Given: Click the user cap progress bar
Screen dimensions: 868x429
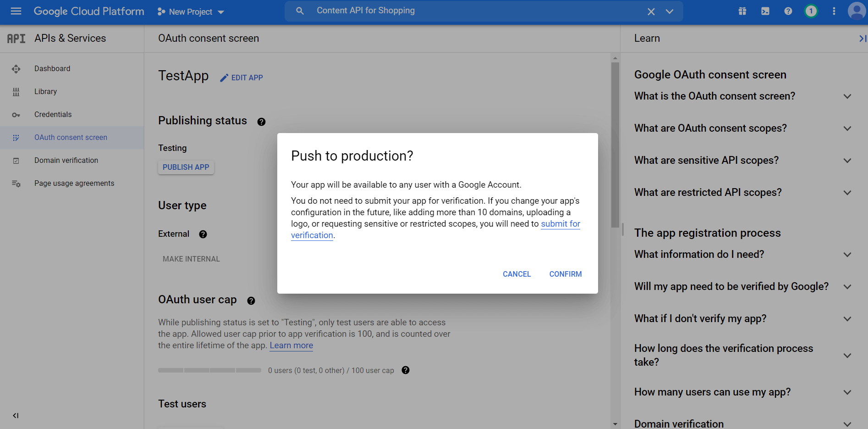Looking at the screenshot, I should coord(210,370).
